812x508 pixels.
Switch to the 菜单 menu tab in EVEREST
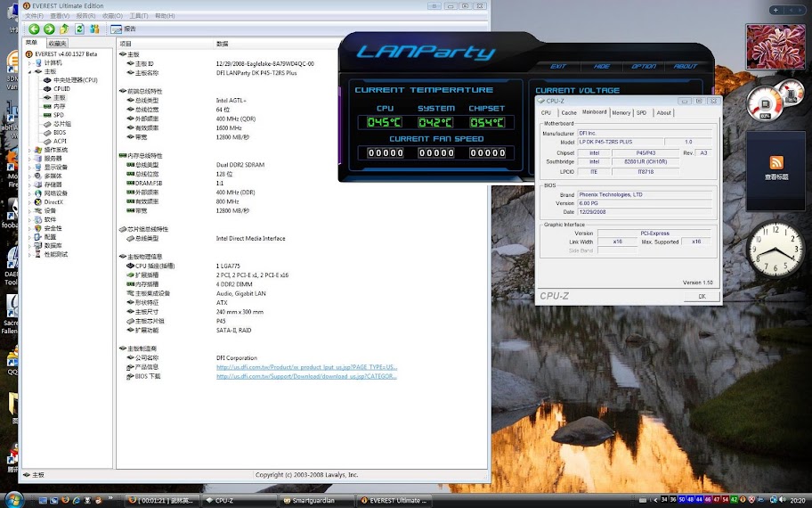coord(32,43)
